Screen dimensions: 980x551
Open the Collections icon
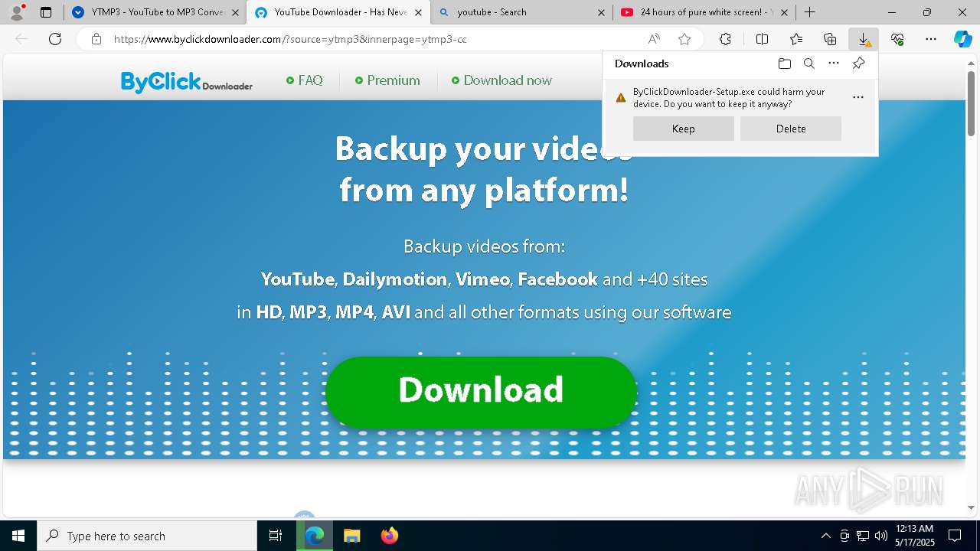[x=830, y=39]
